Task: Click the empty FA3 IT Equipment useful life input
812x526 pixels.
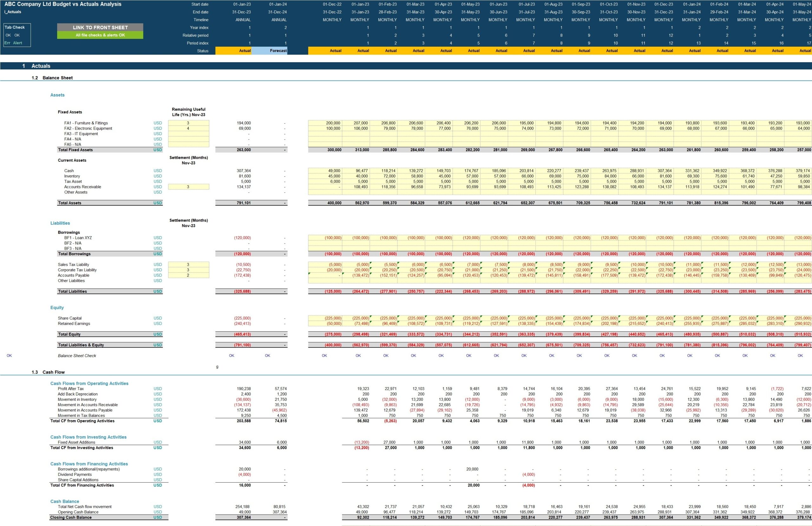Action: [188, 134]
